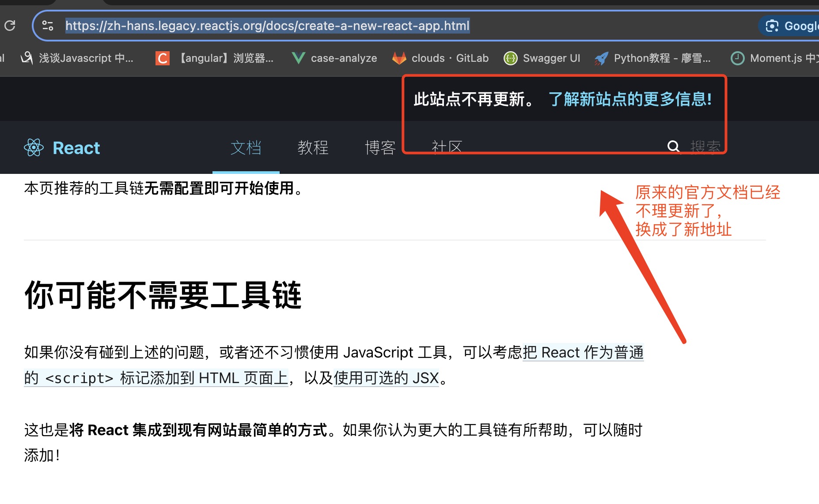Viewport: 819px width, 504px height.
Task: Click the Swagger favicon
Action: click(x=511, y=58)
